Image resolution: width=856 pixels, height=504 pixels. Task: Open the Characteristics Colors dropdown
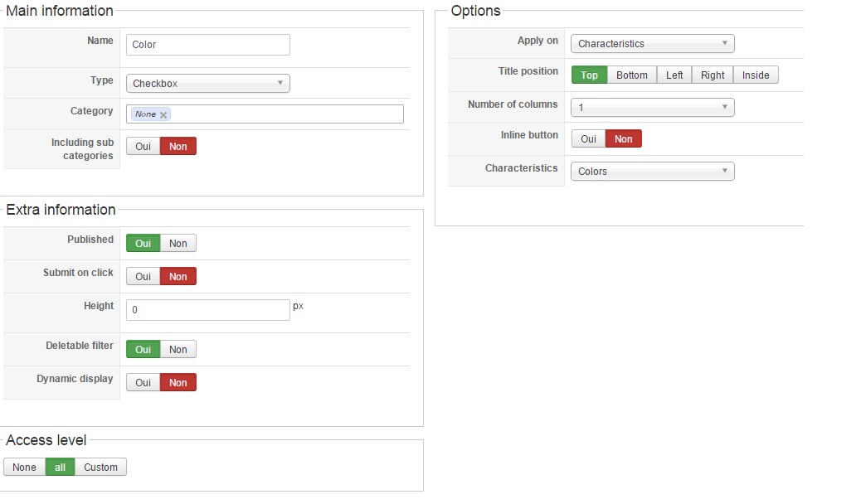coord(652,172)
